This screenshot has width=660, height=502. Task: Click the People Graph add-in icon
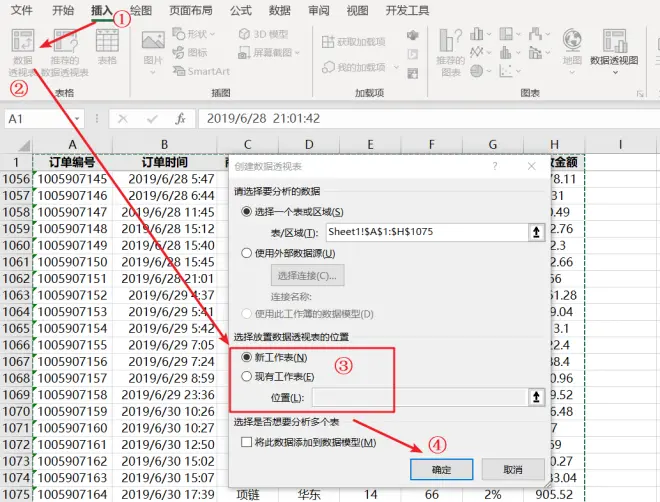(x=412, y=74)
